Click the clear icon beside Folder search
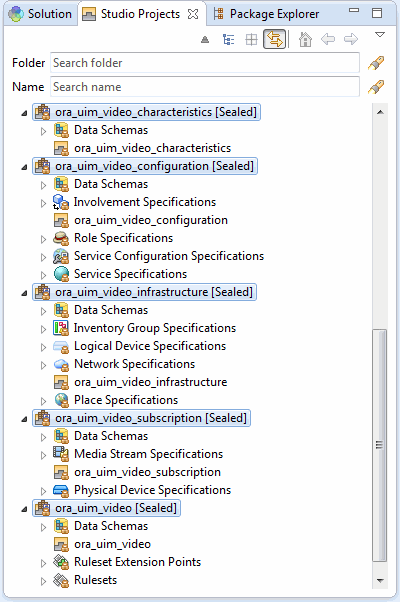This screenshot has width=400, height=602. coord(376,63)
